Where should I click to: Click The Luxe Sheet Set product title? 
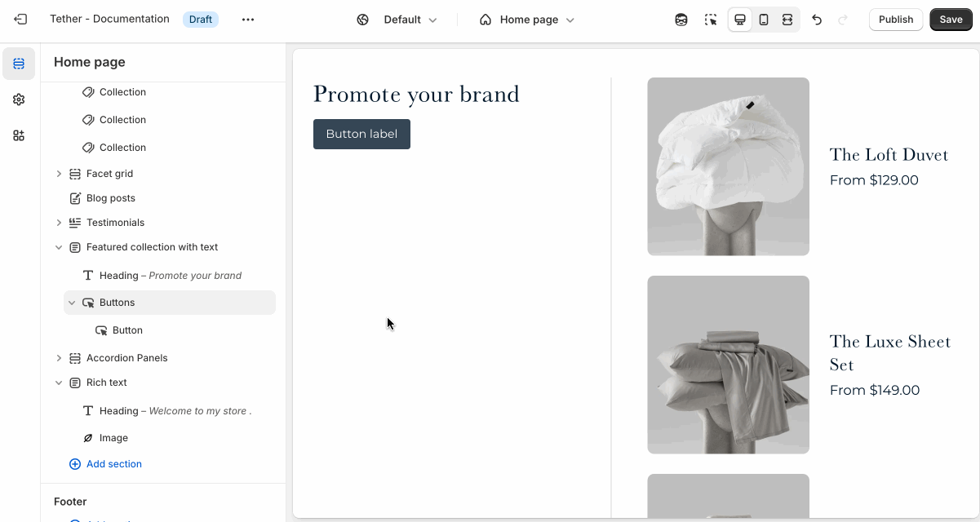pos(890,352)
